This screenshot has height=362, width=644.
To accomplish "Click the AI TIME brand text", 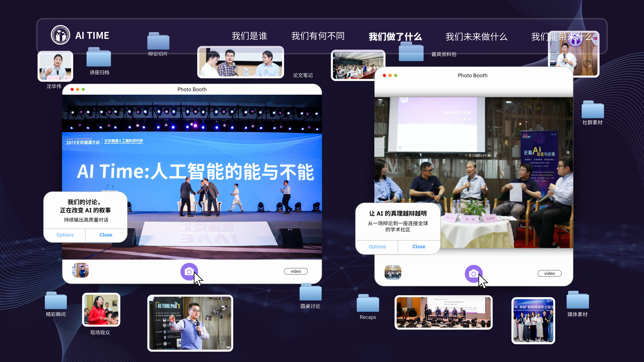I will point(92,36).
